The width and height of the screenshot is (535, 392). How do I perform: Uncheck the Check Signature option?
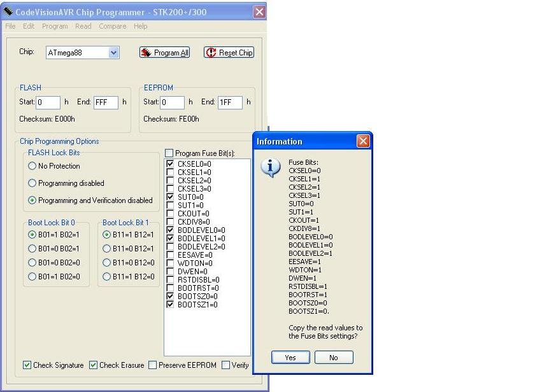(x=27, y=365)
